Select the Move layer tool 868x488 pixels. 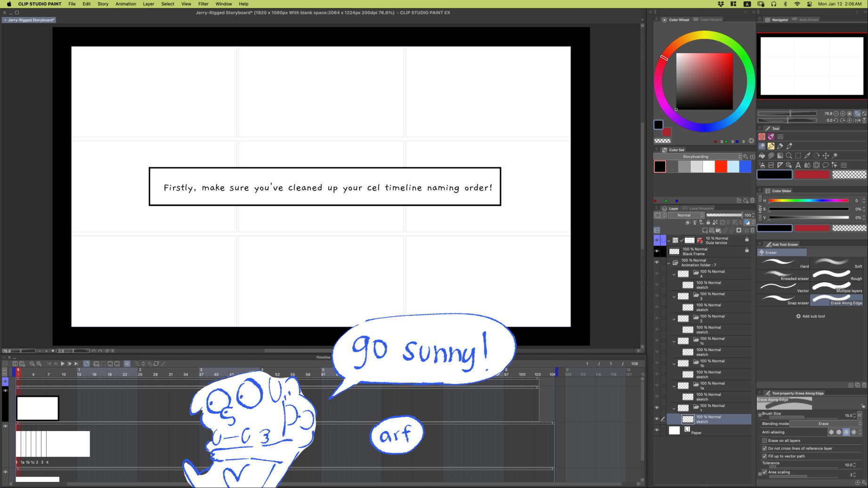click(826, 156)
